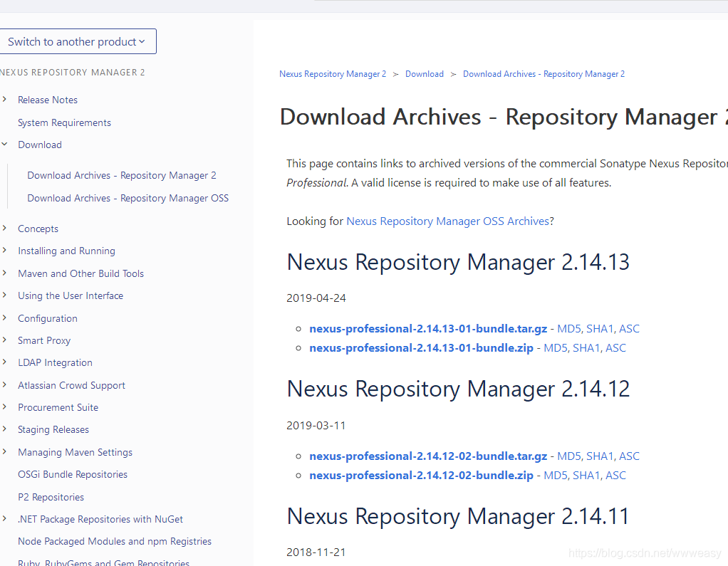Open Download Archives - Repository Manager OSS sidebar link
728x566 pixels.
pyautogui.click(x=128, y=198)
